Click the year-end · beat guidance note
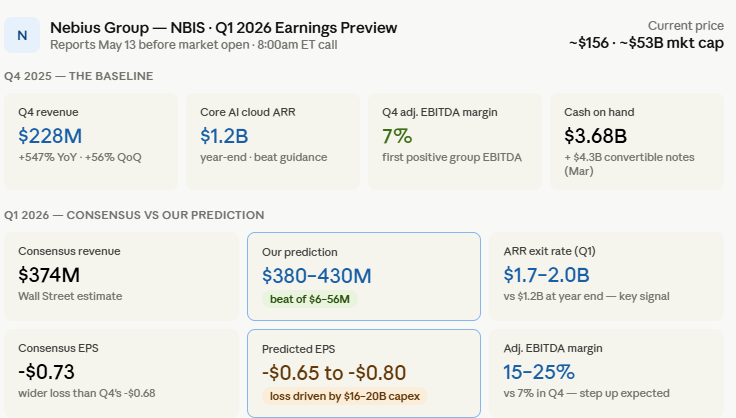The height and width of the screenshot is (418, 736). [264, 157]
